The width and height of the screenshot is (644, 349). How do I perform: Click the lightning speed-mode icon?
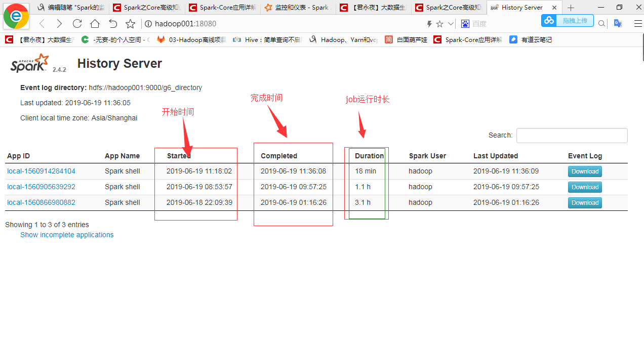(429, 24)
